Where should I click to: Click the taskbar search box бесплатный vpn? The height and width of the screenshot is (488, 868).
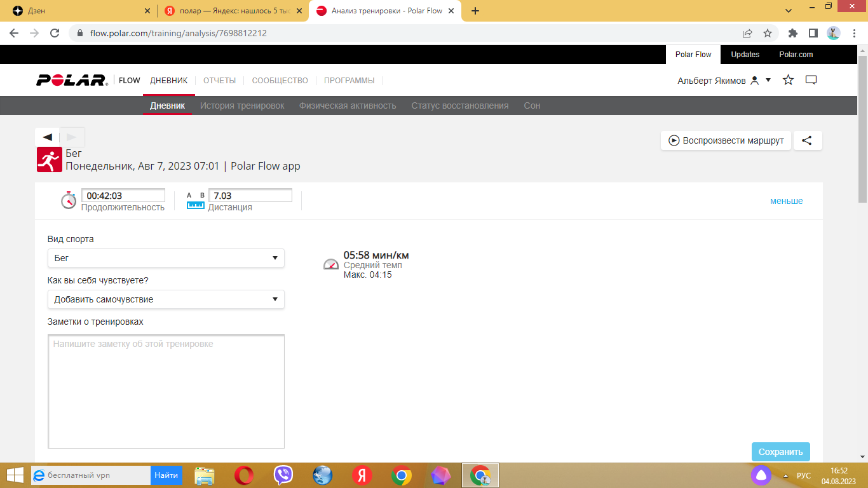90,475
